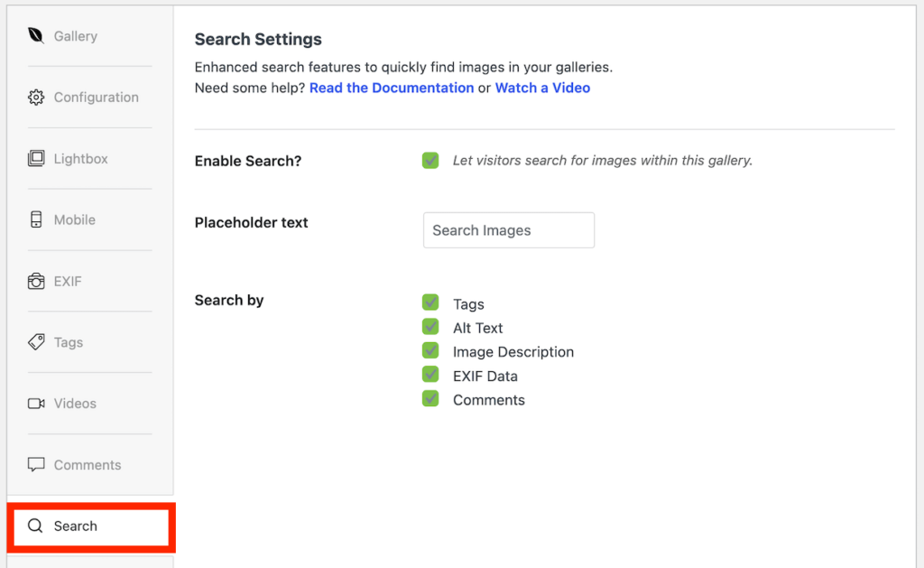Select the EXIF tab label

click(68, 282)
